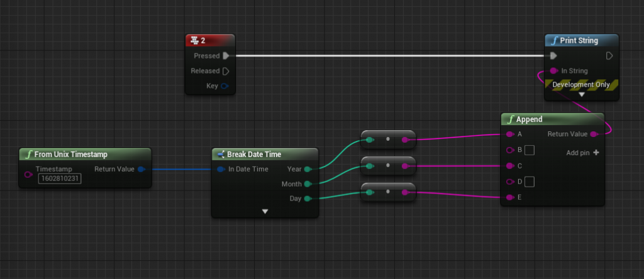The image size is (644, 279).
Task: Select the Print String node title
Action: 579,41
